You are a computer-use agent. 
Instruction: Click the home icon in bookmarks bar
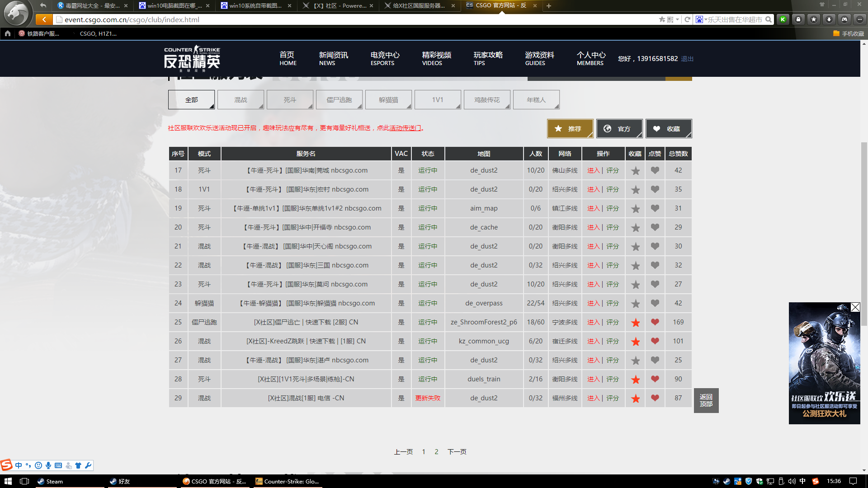click(8, 33)
